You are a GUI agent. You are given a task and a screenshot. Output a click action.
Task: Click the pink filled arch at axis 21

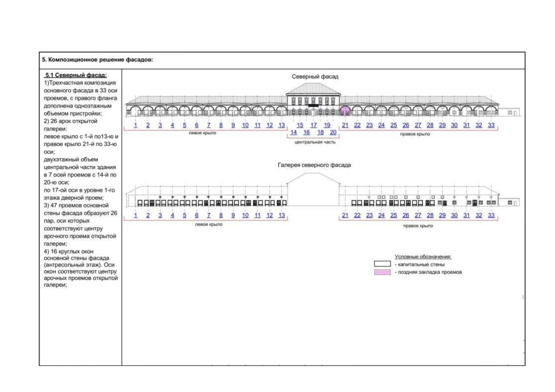[345, 111]
